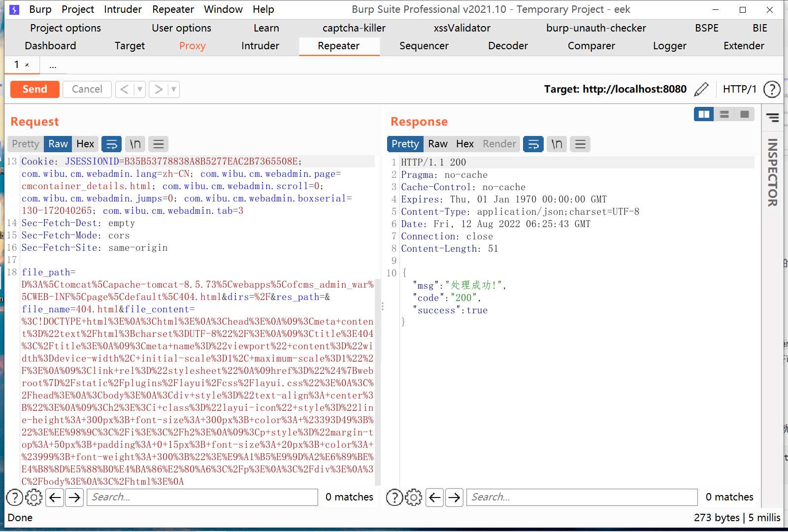The width and height of the screenshot is (788, 532).
Task: Switch to the Sequencer tab
Action: pyautogui.click(x=424, y=46)
